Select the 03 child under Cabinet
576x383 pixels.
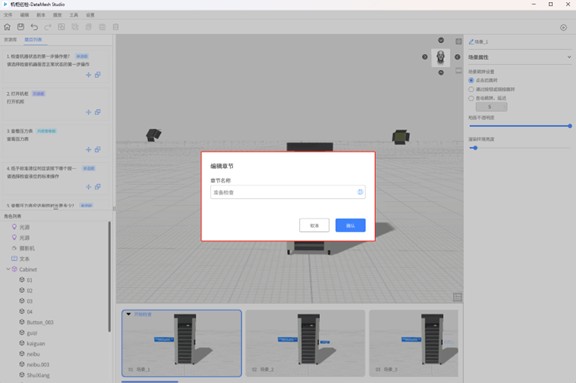point(55,301)
